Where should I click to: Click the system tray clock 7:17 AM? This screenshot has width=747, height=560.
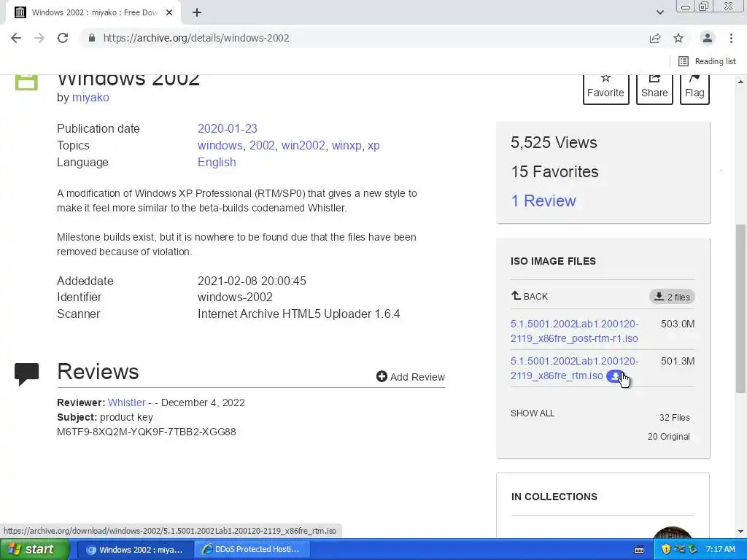[x=720, y=549]
